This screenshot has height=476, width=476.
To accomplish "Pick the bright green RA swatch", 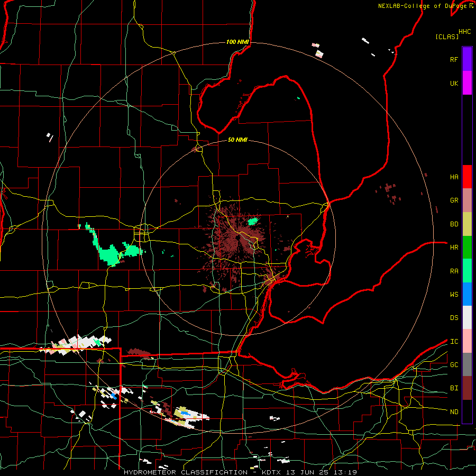I will [x=467, y=271].
